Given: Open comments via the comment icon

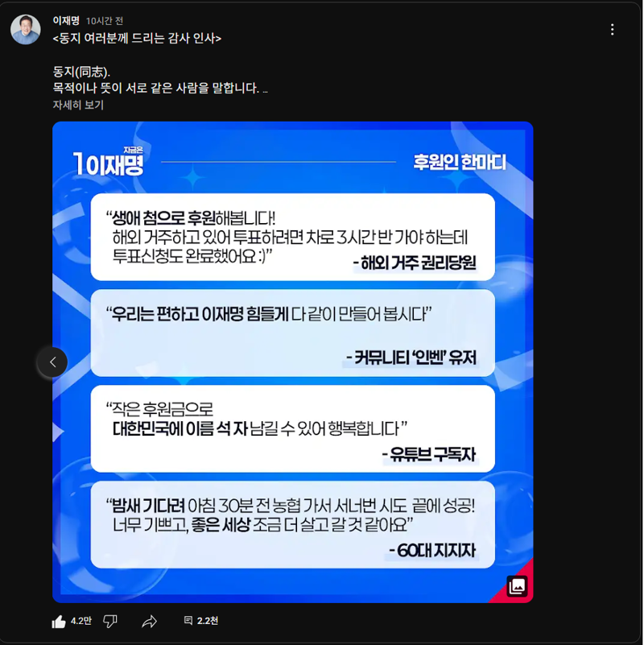Looking at the screenshot, I should (x=188, y=621).
